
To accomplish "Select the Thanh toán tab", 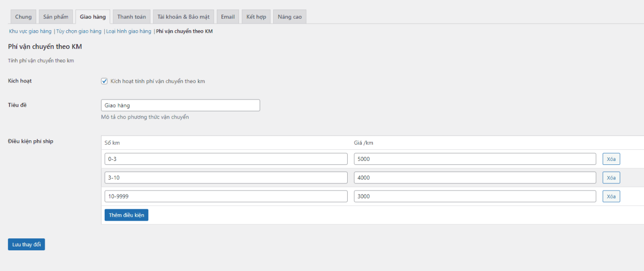I will point(131,17).
